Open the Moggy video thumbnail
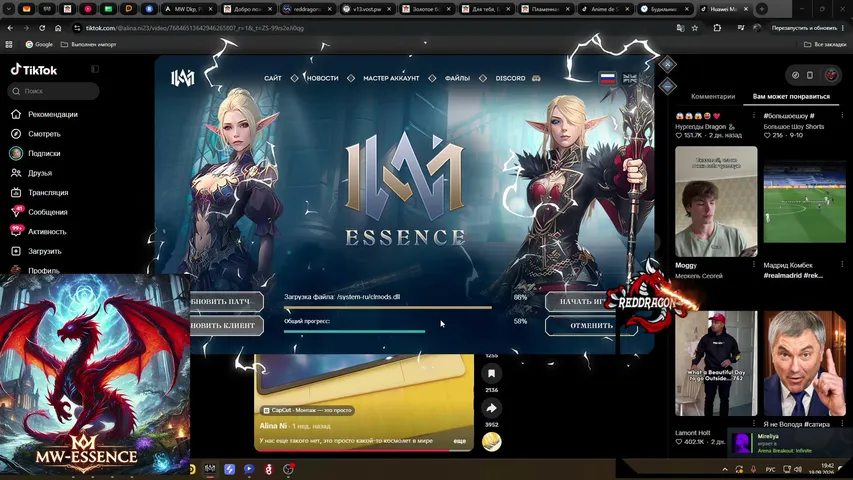The height and width of the screenshot is (480, 853). coord(716,201)
